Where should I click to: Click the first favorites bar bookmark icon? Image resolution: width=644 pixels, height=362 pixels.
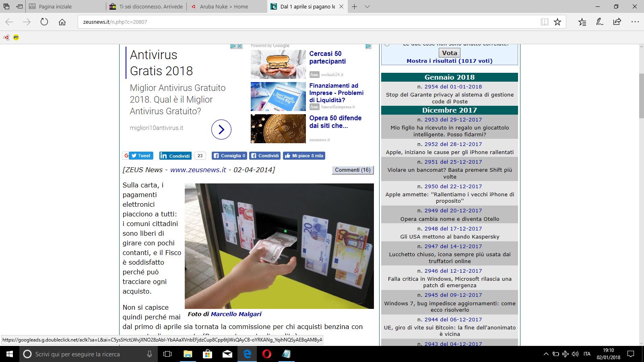[6, 37]
